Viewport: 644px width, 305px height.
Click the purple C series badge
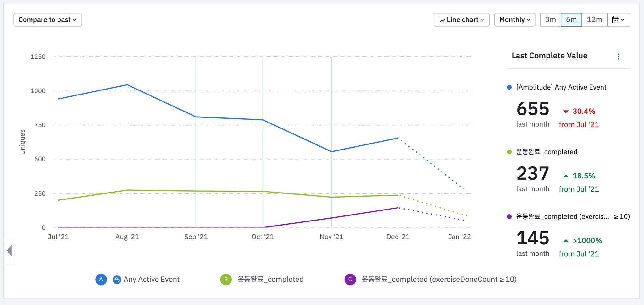point(350,279)
